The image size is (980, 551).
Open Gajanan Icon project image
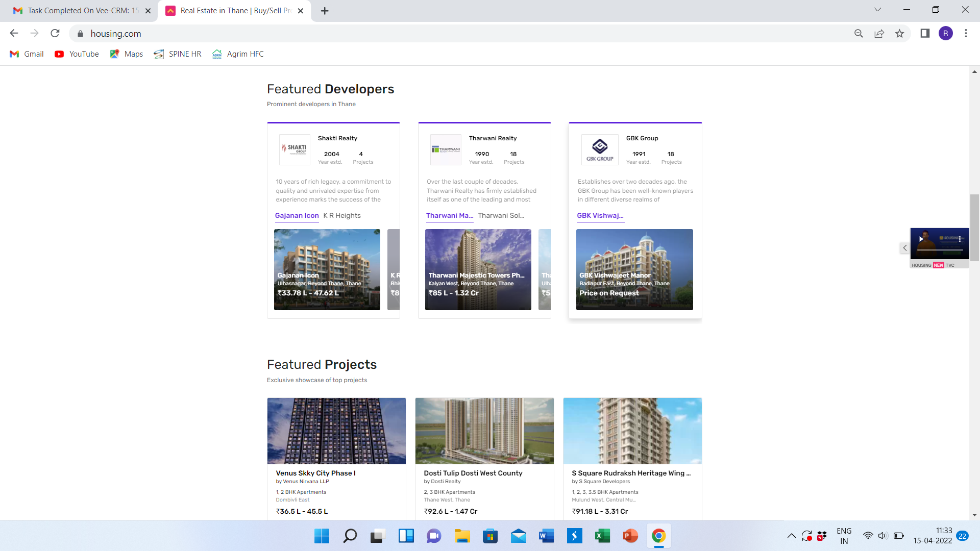click(x=327, y=269)
